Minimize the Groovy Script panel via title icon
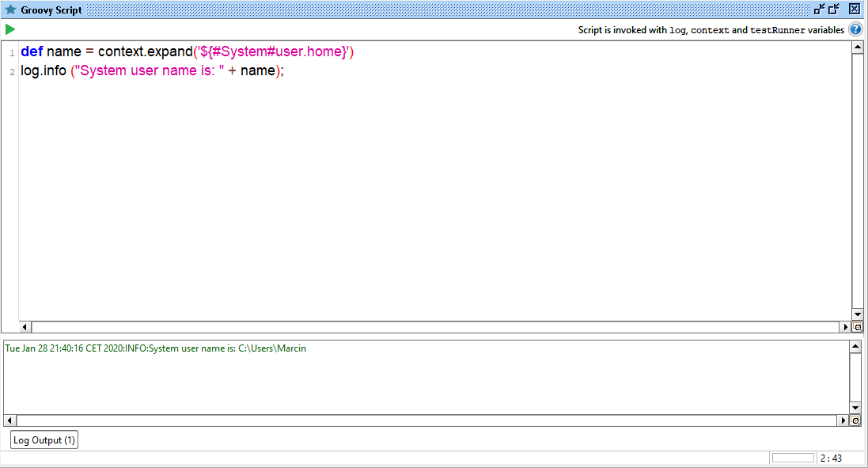This screenshot has width=868, height=468. 820,9
